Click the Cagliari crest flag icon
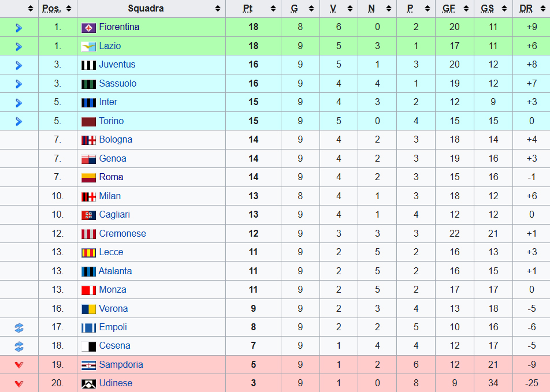The height and width of the screenshot is (392, 550). [x=88, y=215]
